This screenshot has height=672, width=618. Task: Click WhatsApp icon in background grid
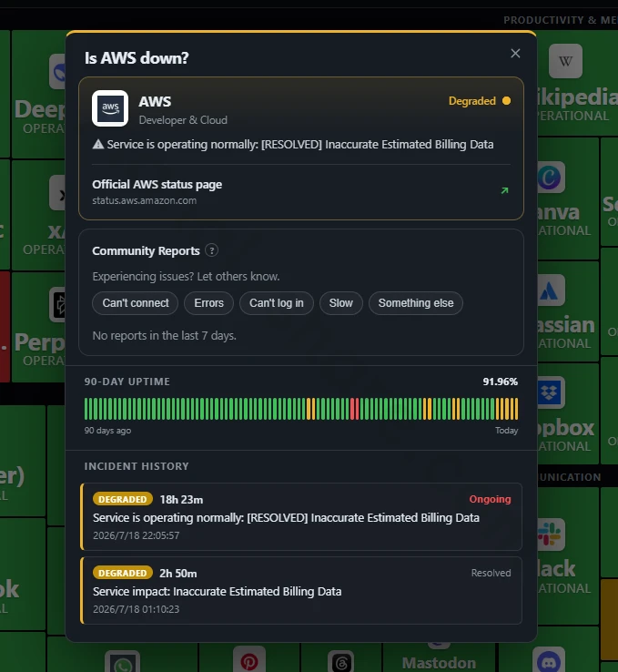click(123, 663)
